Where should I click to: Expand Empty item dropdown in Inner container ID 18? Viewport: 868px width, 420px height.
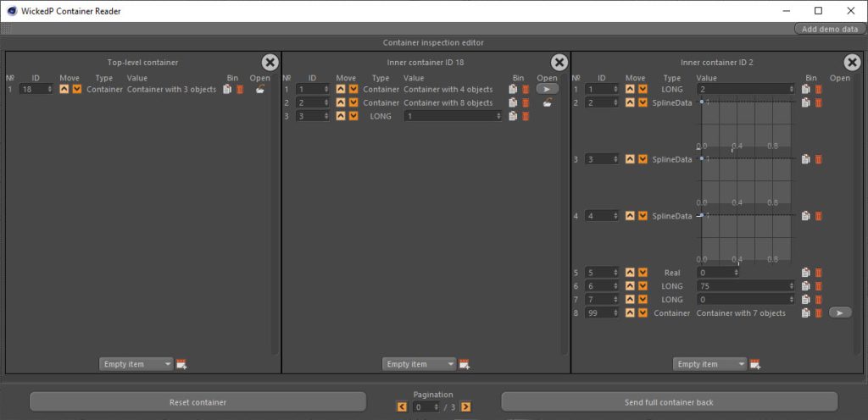click(419, 364)
